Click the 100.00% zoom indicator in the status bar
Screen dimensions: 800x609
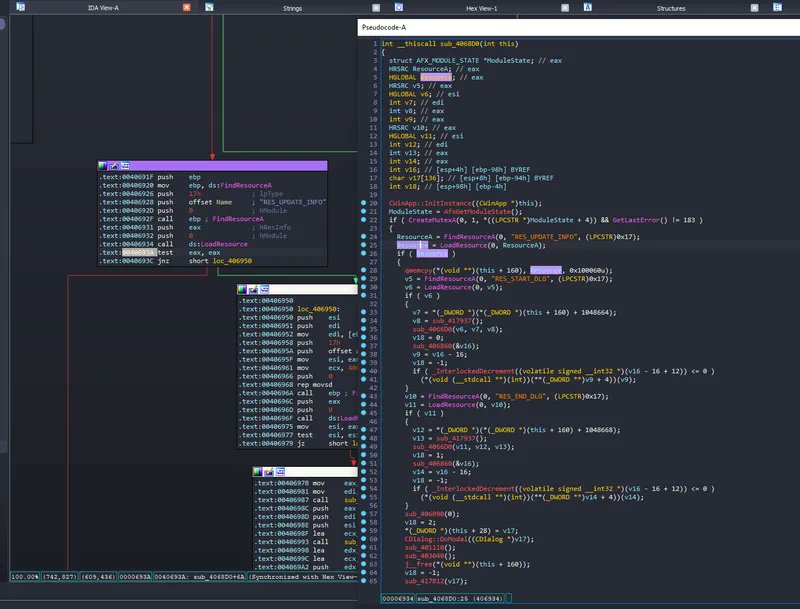point(22,575)
